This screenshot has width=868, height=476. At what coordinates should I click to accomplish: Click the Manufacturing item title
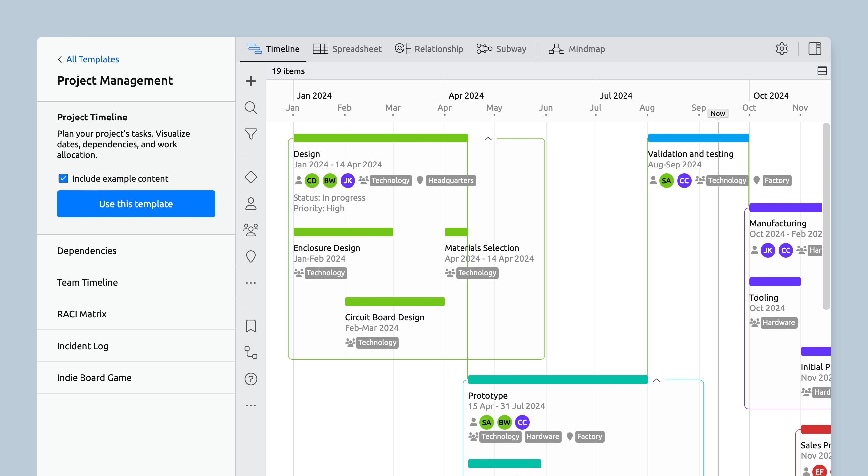coord(778,223)
